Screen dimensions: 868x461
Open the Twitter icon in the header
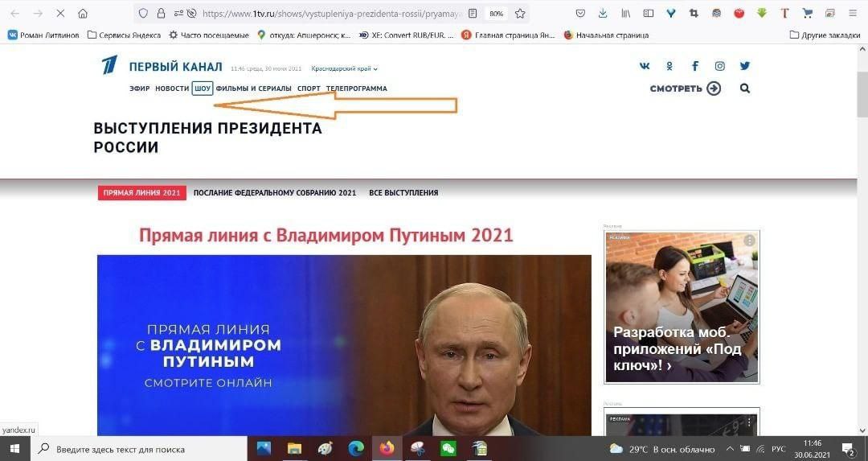click(745, 66)
